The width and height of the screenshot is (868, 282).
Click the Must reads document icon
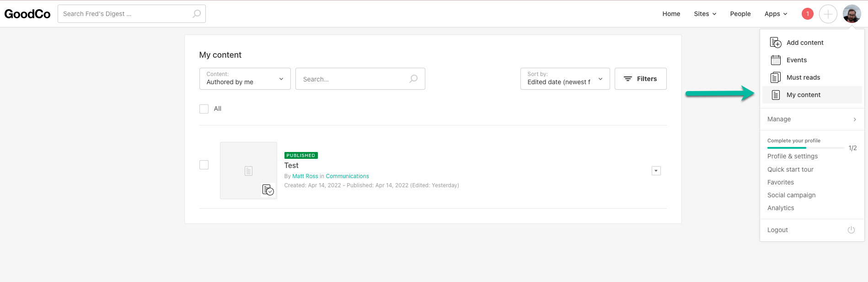[776, 77]
